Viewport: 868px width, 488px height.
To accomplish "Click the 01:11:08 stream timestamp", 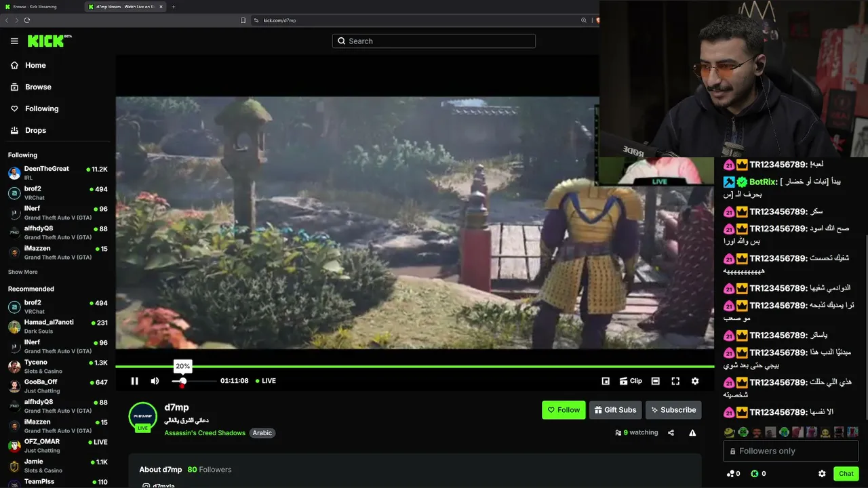I will [235, 381].
